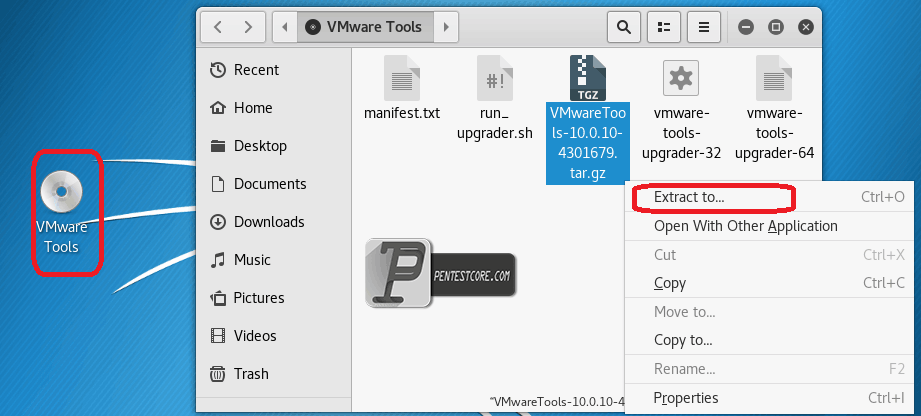Click the path bar right scroll arrow
The height and width of the screenshot is (416, 921).
pyautogui.click(x=446, y=27)
